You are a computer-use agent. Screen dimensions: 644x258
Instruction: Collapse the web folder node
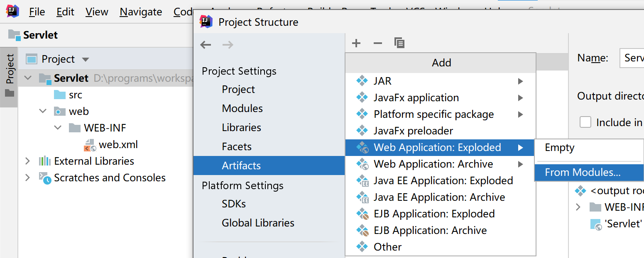[x=43, y=111]
